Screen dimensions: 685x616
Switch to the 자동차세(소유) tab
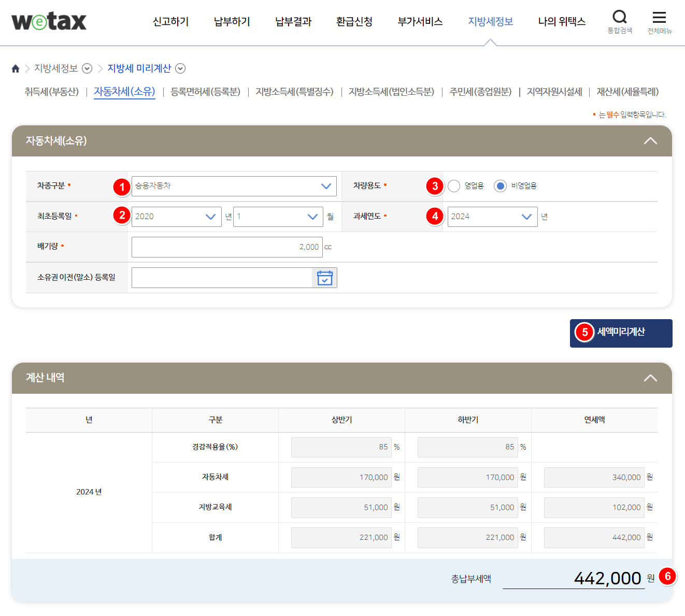(x=124, y=92)
